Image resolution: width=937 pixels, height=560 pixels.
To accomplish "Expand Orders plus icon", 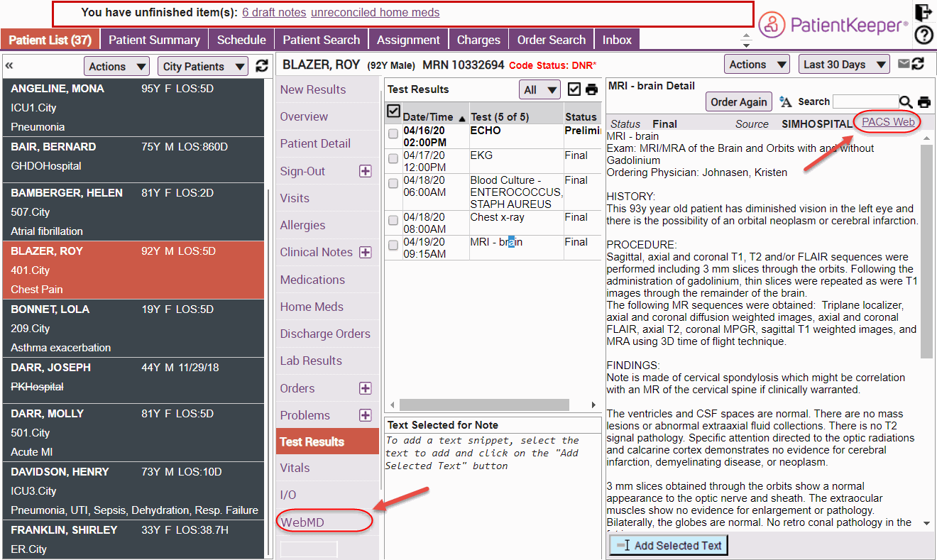I will pyautogui.click(x=366, y=388).
